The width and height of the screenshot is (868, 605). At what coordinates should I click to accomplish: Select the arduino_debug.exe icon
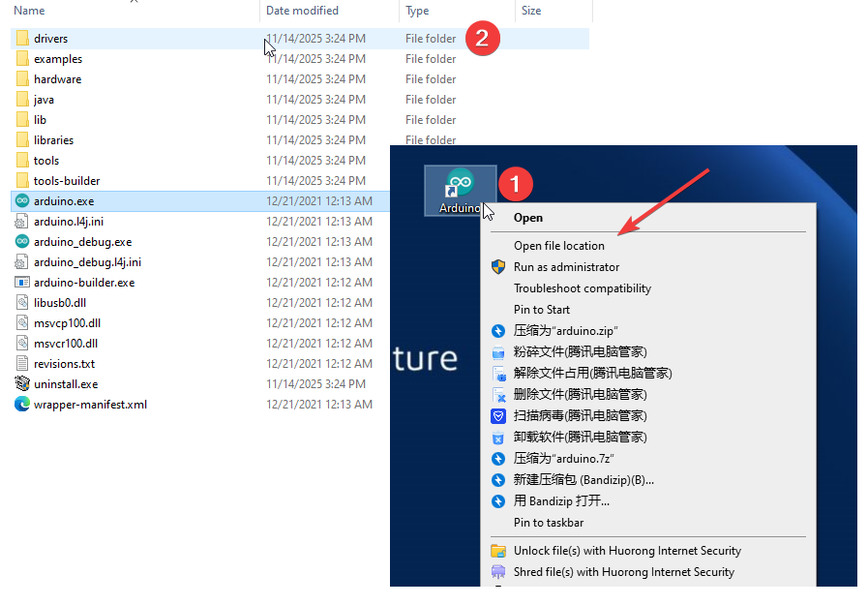point(22,241)
